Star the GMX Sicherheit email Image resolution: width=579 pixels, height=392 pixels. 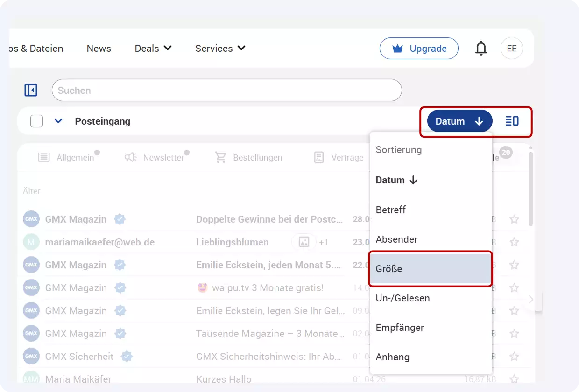514,356
